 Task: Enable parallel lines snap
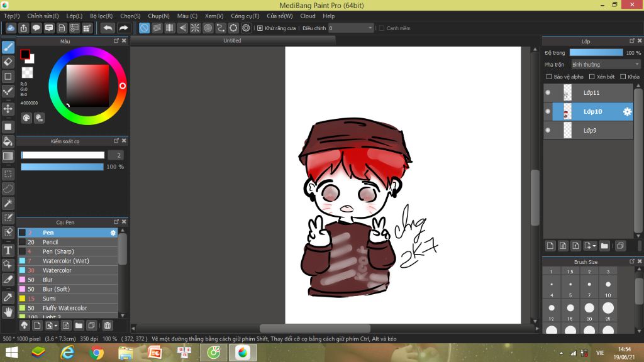(x=157, y=28)
